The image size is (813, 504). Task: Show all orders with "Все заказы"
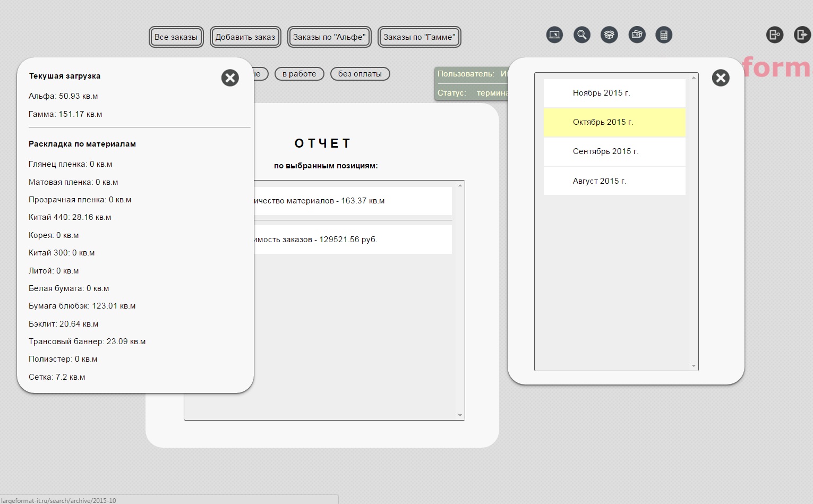[x=176, y=37]
